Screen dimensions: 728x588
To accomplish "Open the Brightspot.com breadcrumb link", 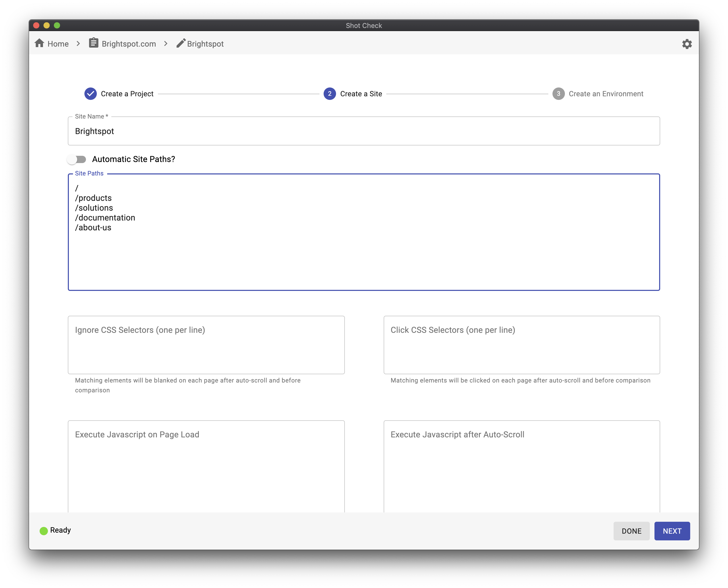I will pyautogui.click(x=129, y=44).
